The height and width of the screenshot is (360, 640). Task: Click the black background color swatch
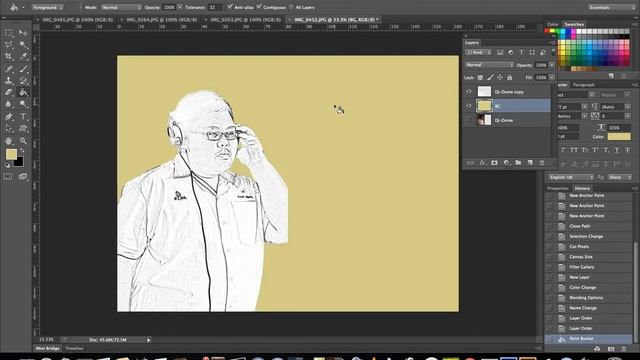click(19, 162)
